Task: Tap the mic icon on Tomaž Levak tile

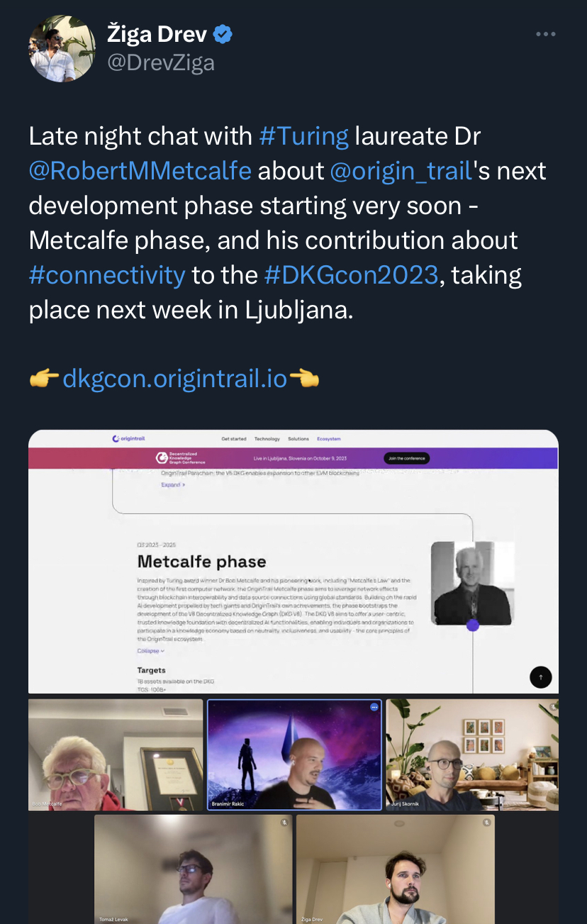Action: click(284, 823)
